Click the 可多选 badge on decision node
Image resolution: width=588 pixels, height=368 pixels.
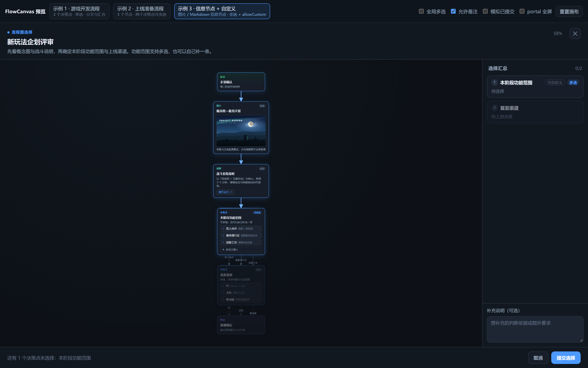pos(257,213)
